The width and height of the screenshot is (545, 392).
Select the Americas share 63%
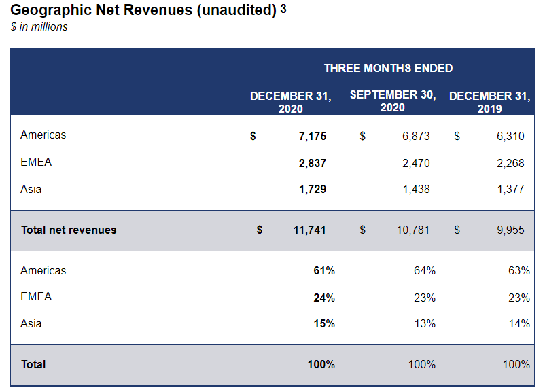point(519,270)
